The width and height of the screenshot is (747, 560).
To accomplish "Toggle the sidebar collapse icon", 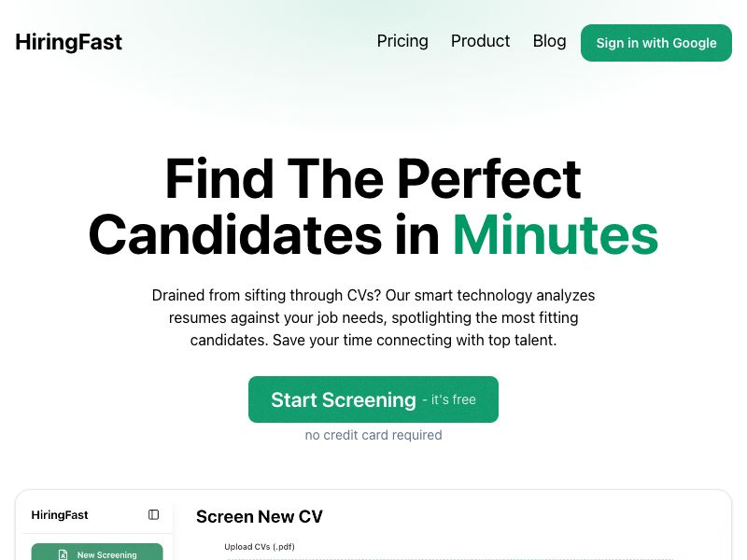I will click(x=153, y=514).
